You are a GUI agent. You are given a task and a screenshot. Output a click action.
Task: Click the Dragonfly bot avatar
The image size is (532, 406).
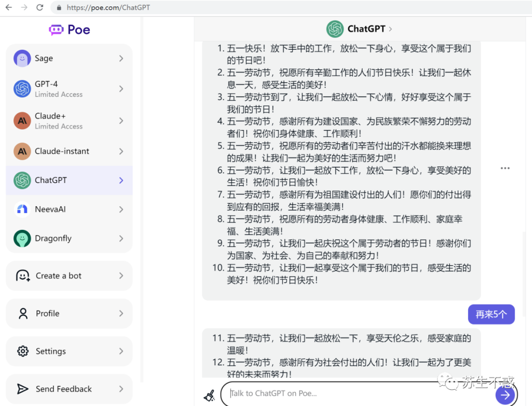(22, 238)
